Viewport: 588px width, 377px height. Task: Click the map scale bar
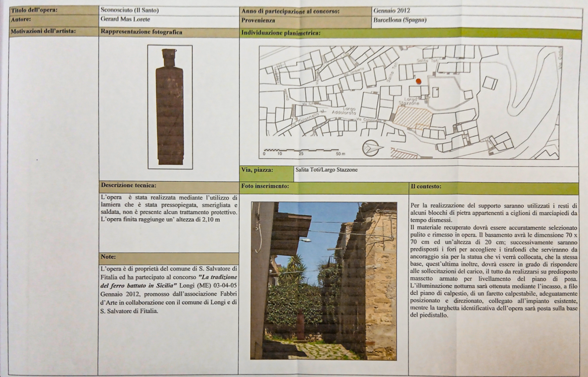click(301, 150)
